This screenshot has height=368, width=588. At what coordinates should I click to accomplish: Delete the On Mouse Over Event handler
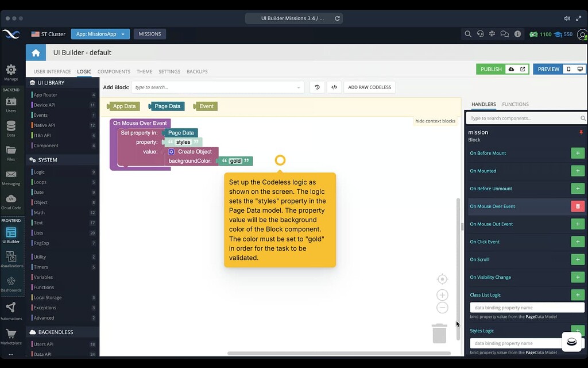(578, 206)
